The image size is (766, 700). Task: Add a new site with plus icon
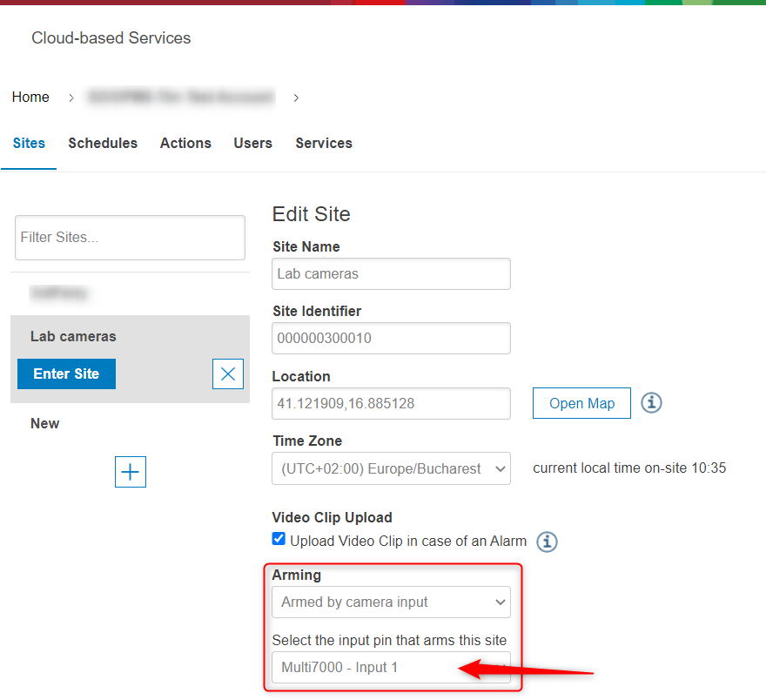131,472
